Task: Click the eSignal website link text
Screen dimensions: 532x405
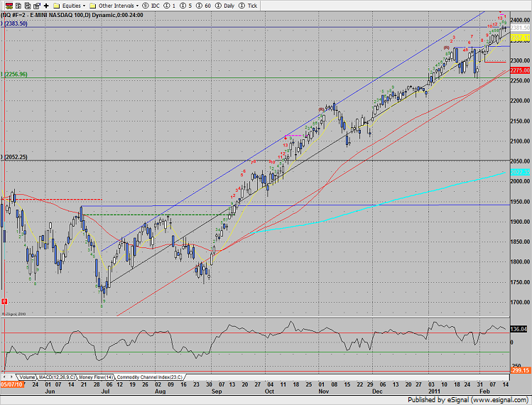Action: coord(501,400)
